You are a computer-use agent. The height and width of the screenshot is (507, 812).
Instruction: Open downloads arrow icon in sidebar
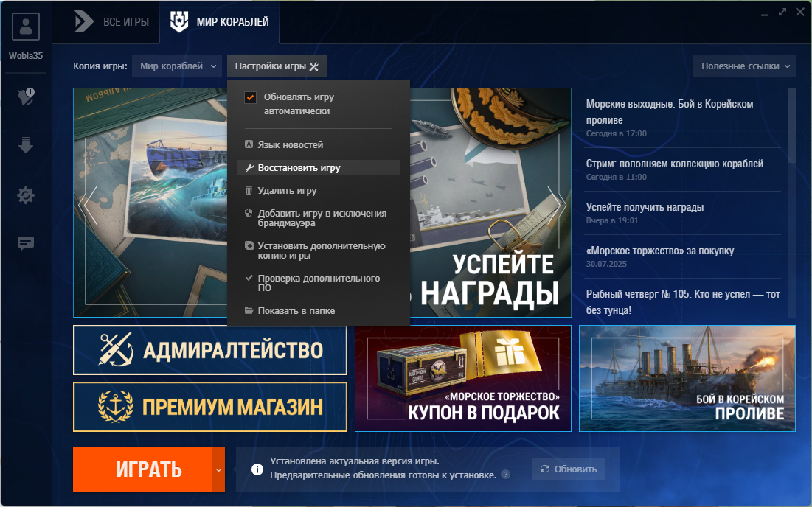(26, 145)
